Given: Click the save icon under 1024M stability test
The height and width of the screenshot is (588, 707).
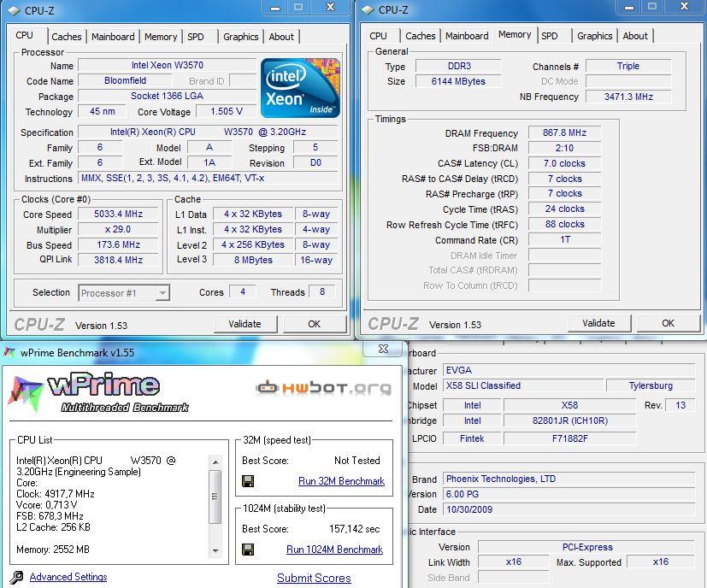Looking at the screenshot, I should pyautogui.click(x=248, y=550).
